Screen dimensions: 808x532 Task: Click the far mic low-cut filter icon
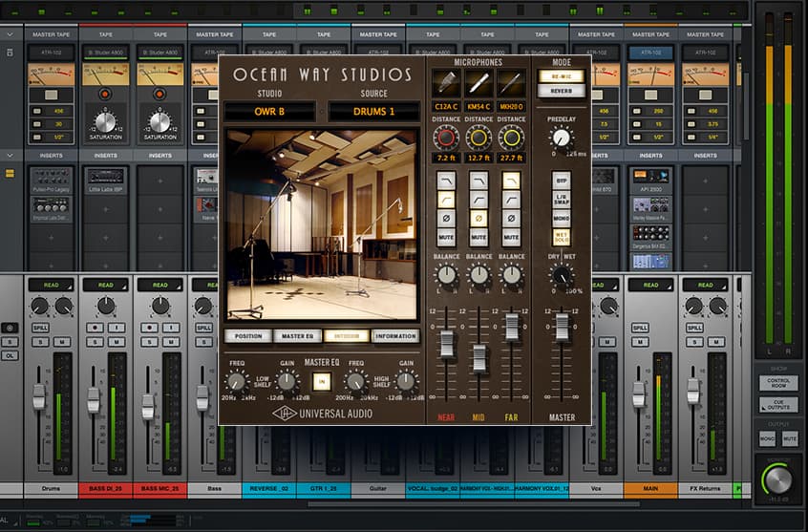pos(511,200)
